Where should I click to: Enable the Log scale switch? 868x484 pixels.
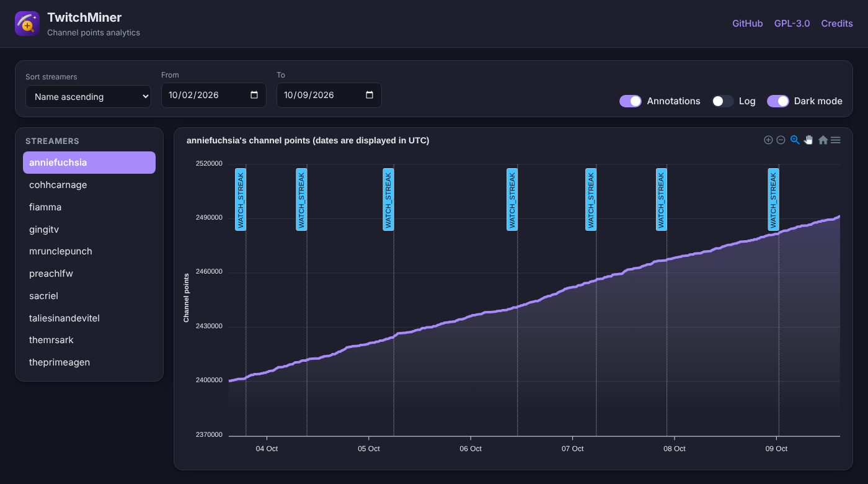coord(723,101)
